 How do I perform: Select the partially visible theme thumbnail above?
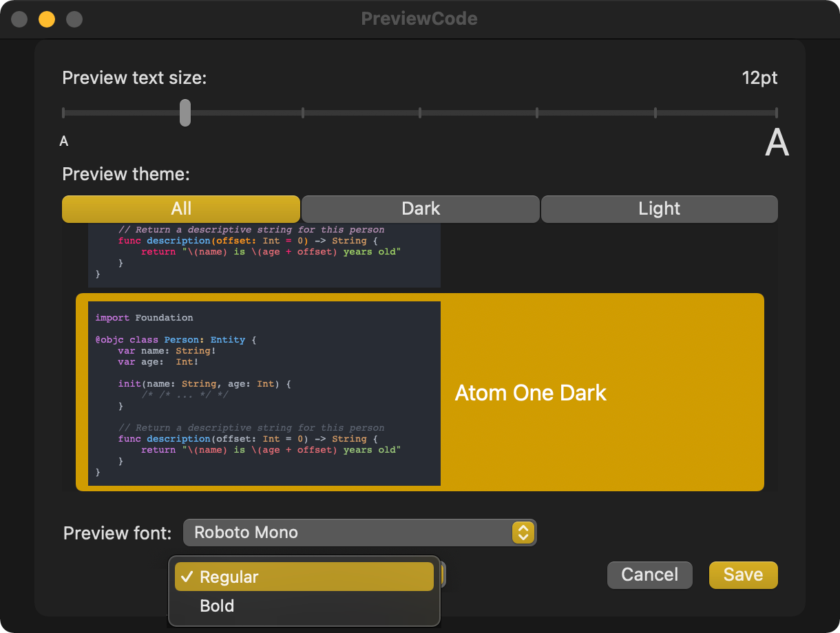(x=264, y=255)
